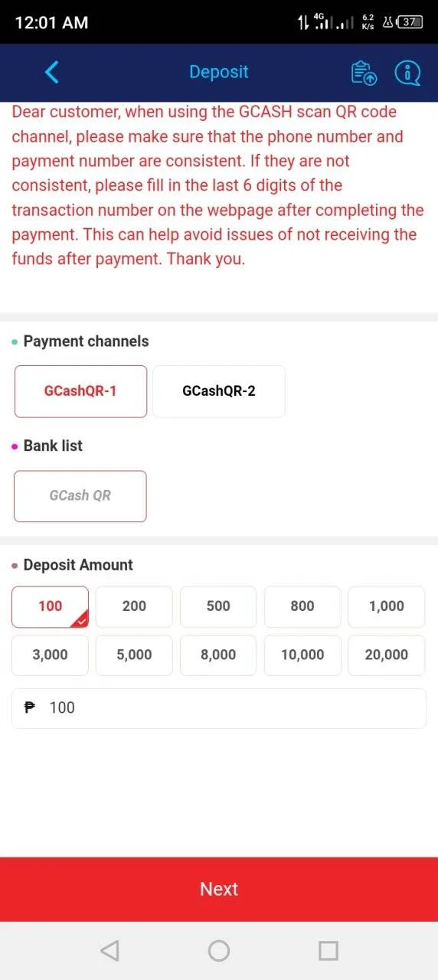The height and width of the screenshot is (980, 438).
Task: Select the GCashQR-1 payment channel
Action: click(80, 391)
